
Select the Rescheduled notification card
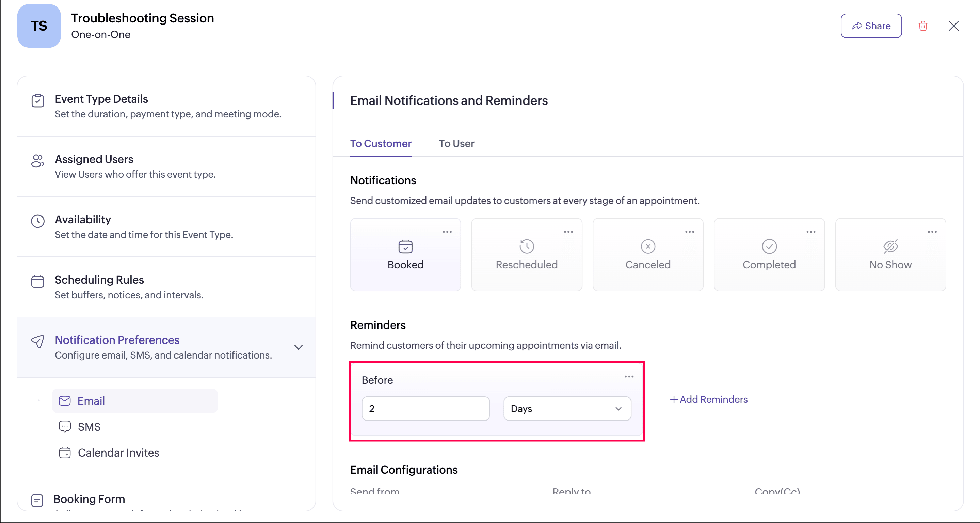526,255
